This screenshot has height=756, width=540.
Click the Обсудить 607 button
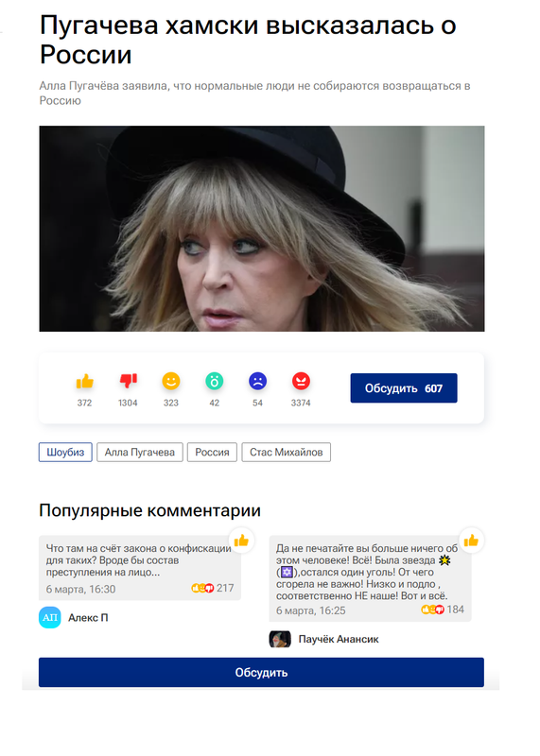(x=404, y=388)
